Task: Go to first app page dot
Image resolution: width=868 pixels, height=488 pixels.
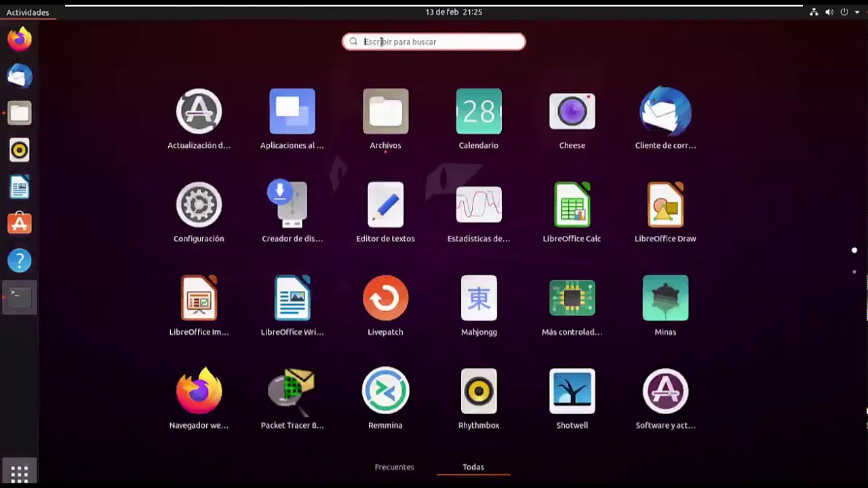Action: 854,250
